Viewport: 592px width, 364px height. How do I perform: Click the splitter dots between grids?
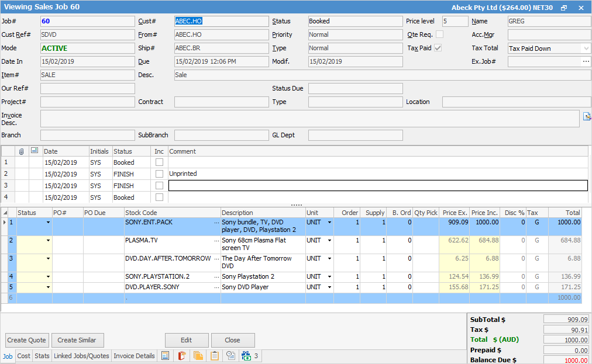tap(296, 205)
